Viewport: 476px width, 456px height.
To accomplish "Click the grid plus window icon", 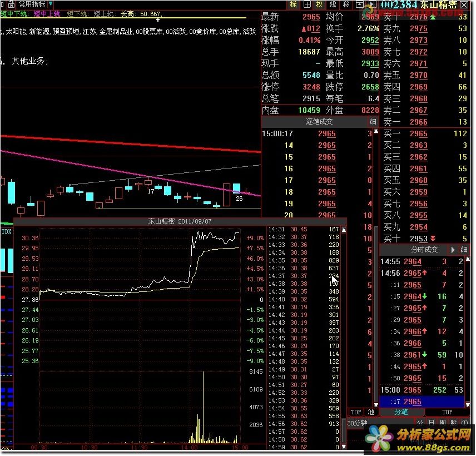I will pos(307,4).
